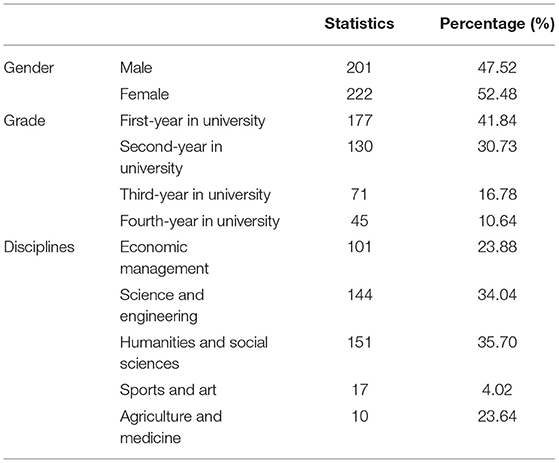This screenshot has width=559, height=463.
Task: Select the Disciplines row label
Action: point(39,247)
